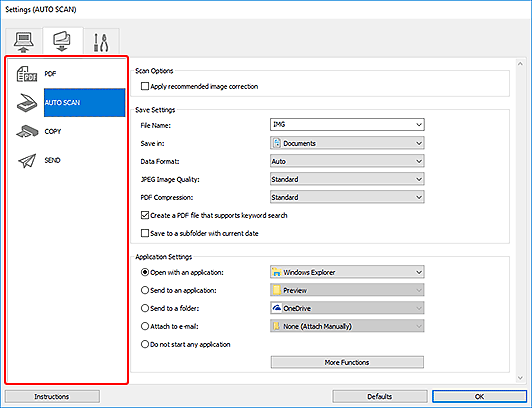Select the Auto Scan scanner icon
532x408 pixels.
click(x=27, y=103)
